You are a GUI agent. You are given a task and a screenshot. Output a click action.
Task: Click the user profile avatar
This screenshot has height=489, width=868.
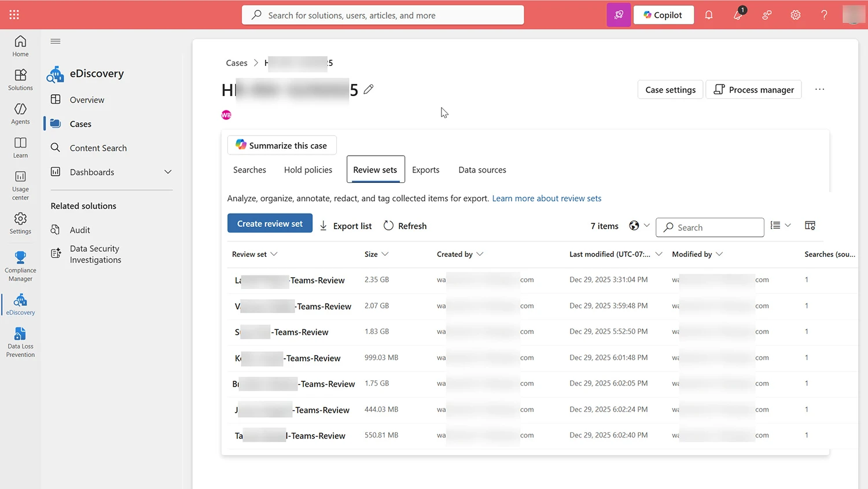(x=854, y=14)
